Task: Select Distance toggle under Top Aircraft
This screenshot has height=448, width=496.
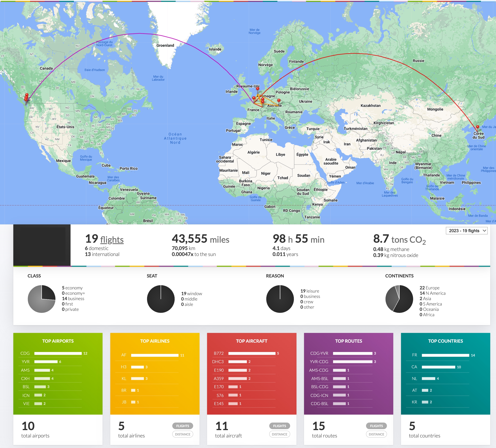Action: [x=279, y=434]
